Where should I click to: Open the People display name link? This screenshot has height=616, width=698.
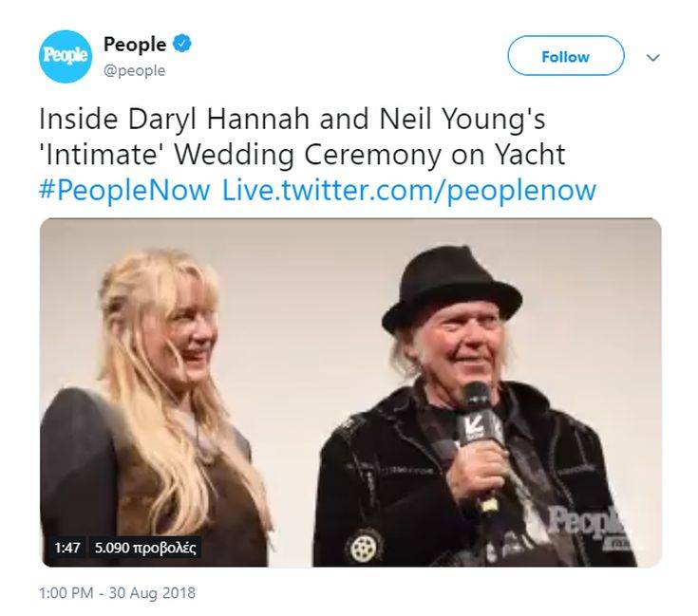135,44
